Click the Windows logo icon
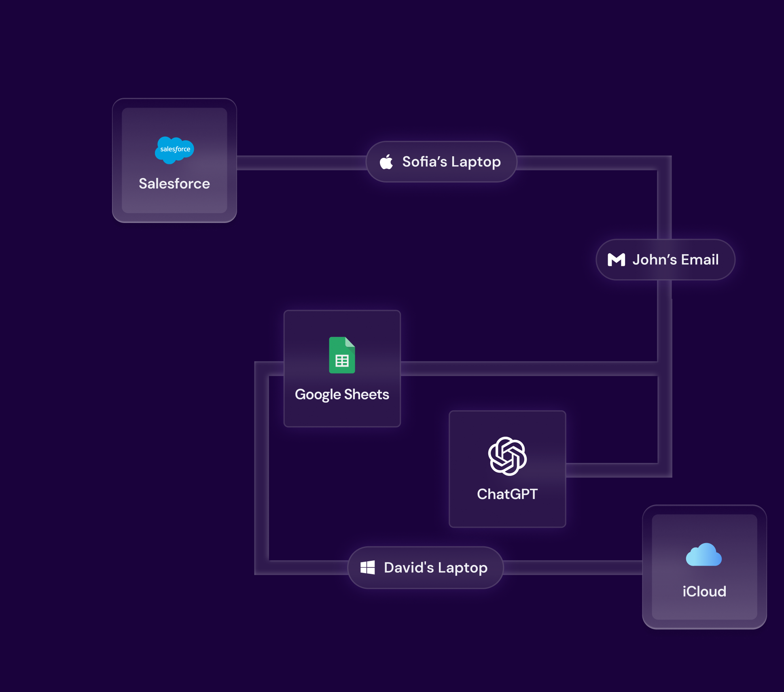 click(367, 567)
